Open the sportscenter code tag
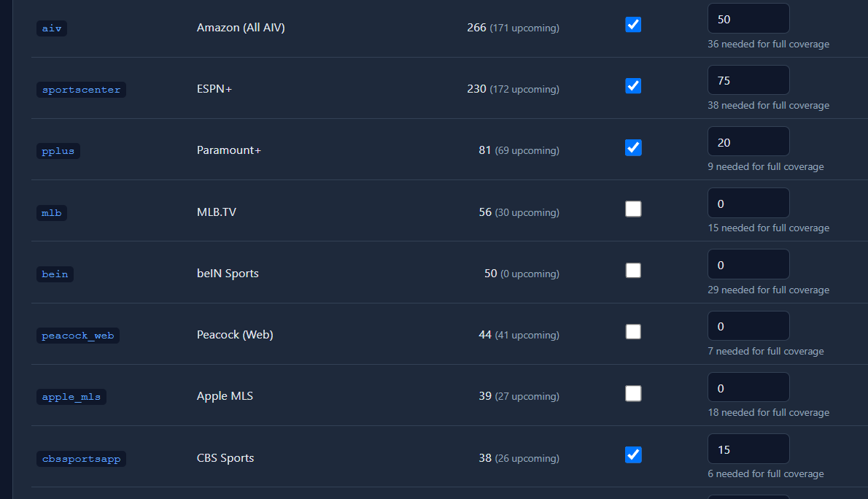 [x=82, y=90]
